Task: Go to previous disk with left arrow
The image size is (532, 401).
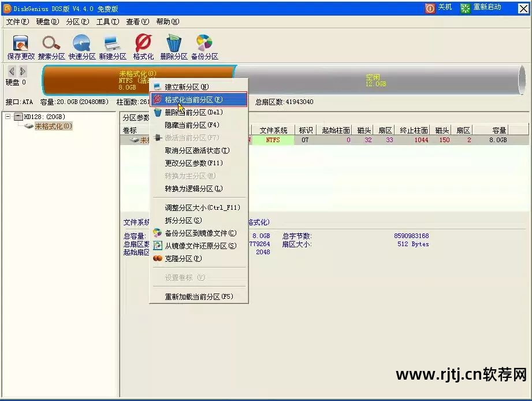Action: pyautogui.click(x=12, y=71)
